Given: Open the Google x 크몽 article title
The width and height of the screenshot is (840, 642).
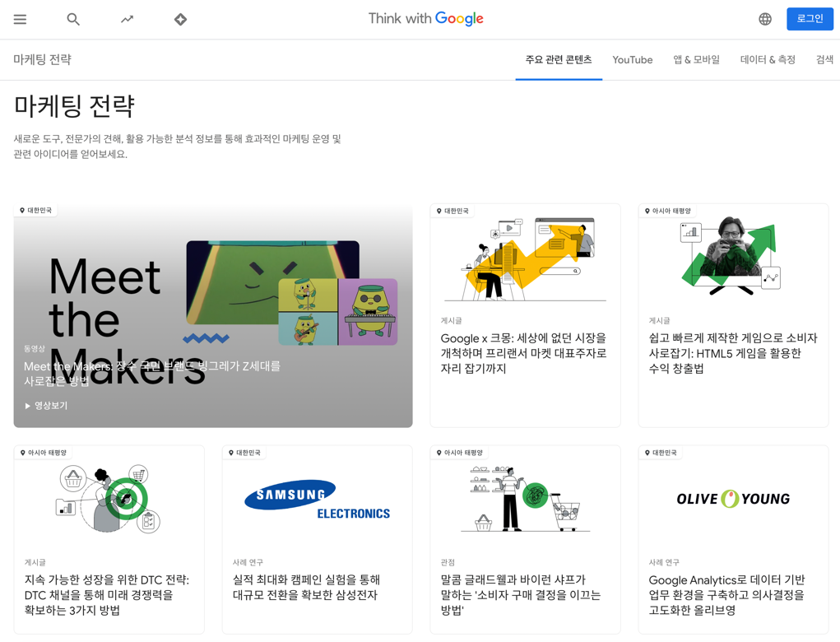Looking at the screenshot, I should coord(523,353).
